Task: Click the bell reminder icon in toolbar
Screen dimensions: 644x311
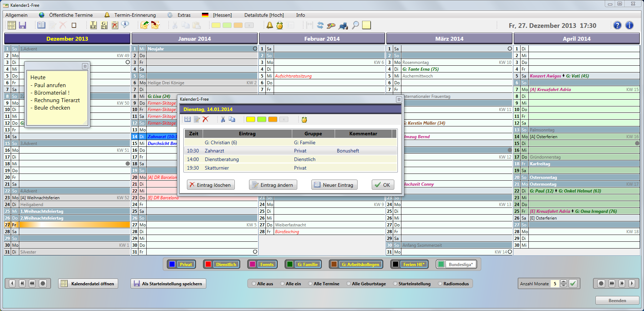Action: [x=270, y=25]
